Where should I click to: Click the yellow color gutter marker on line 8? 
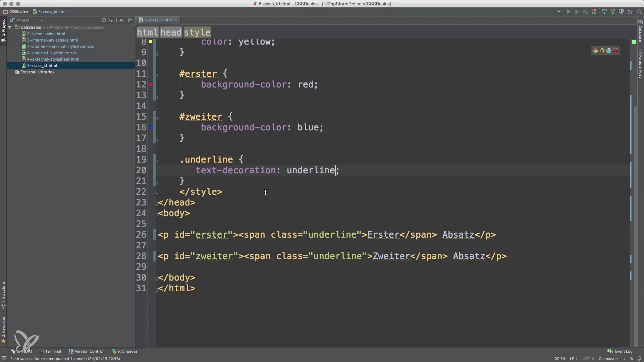[x=151, y=42]
